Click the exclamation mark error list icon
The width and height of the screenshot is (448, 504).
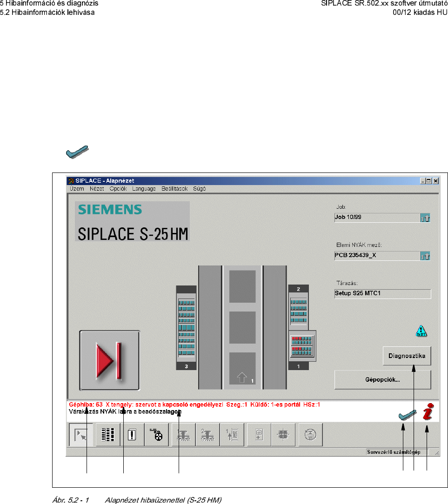[132, 435]
